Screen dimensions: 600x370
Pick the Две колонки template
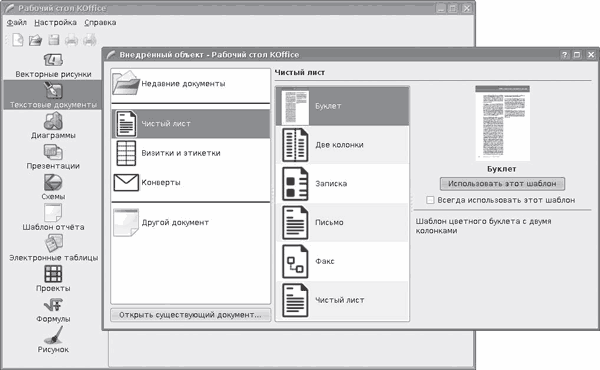click(x=342, y=145)
